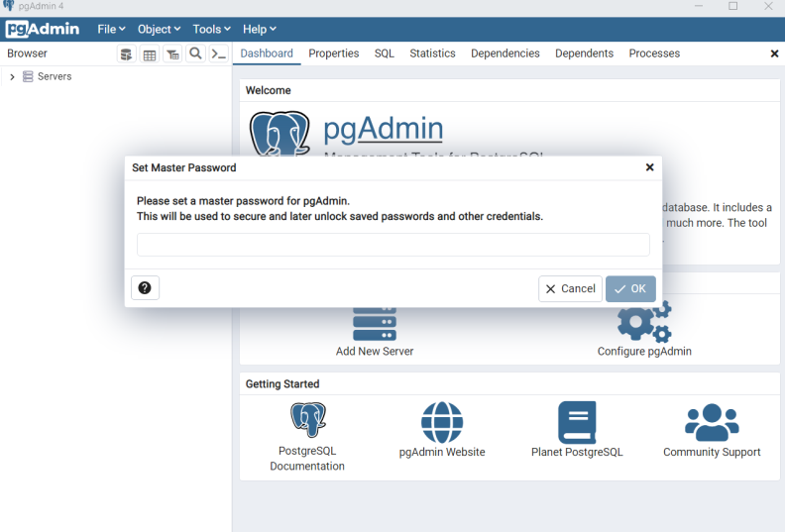Minimize the pgAdmin 4 window
This screenshot has height=532, width=785.
(x=699, y=6)
